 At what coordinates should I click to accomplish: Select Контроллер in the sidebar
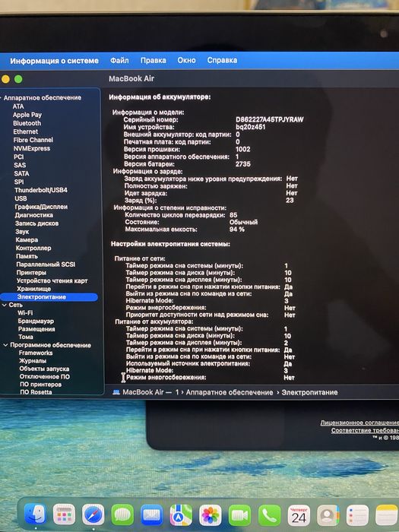33,248
